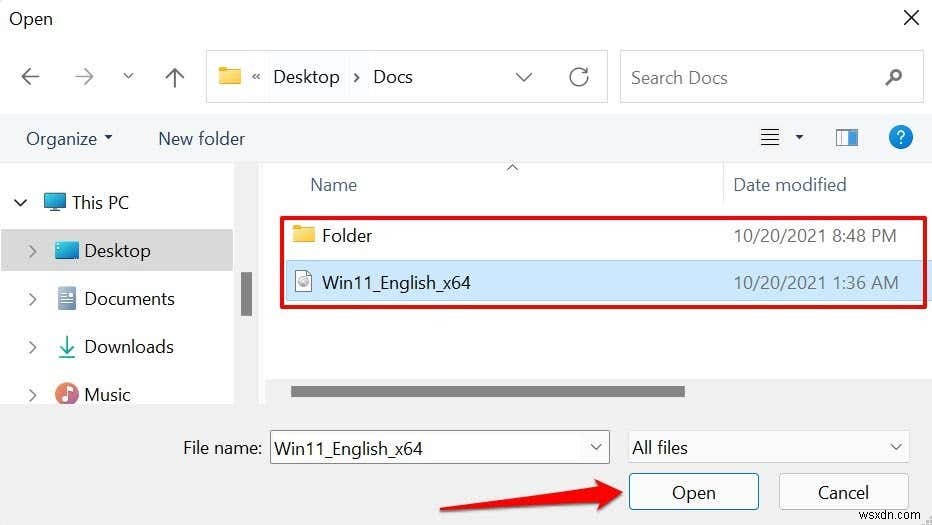Expand the Documents tree node

(x=32, y=298)
